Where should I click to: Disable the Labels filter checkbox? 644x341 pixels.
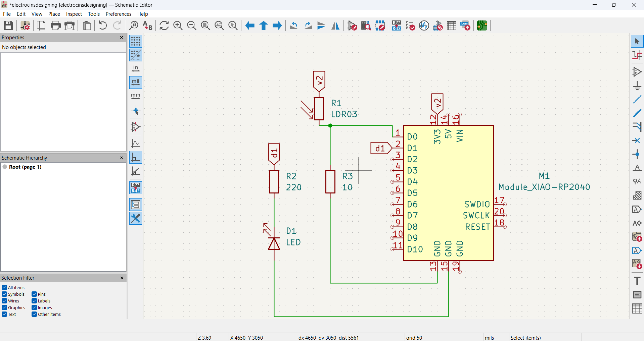tap(34, 301)
